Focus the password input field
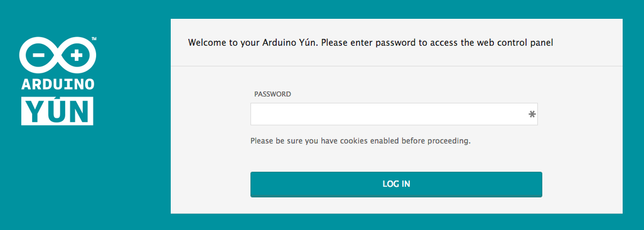This screenshot has width=644, height=230. coord(394,114)
